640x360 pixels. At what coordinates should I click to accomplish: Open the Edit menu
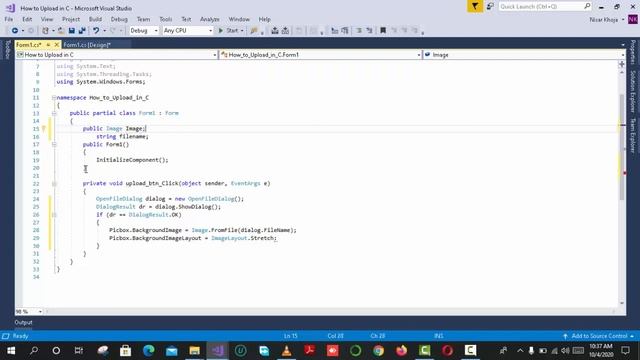click(27, 19)
